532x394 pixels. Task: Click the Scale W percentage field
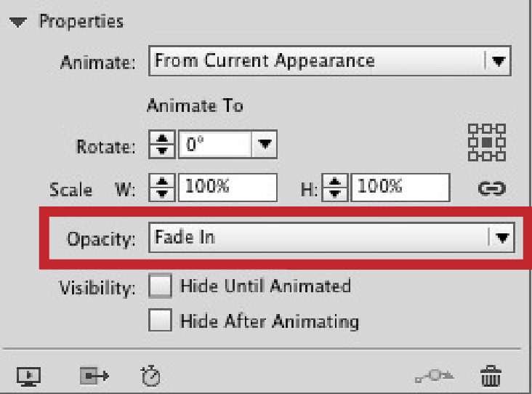click(227, 189)
